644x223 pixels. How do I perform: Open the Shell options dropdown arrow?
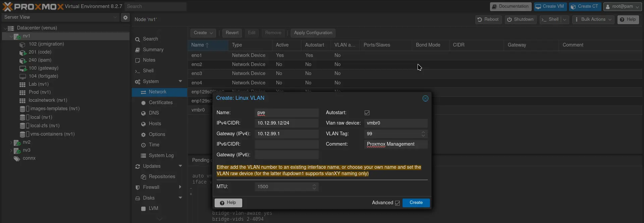[x=565, y=20]
